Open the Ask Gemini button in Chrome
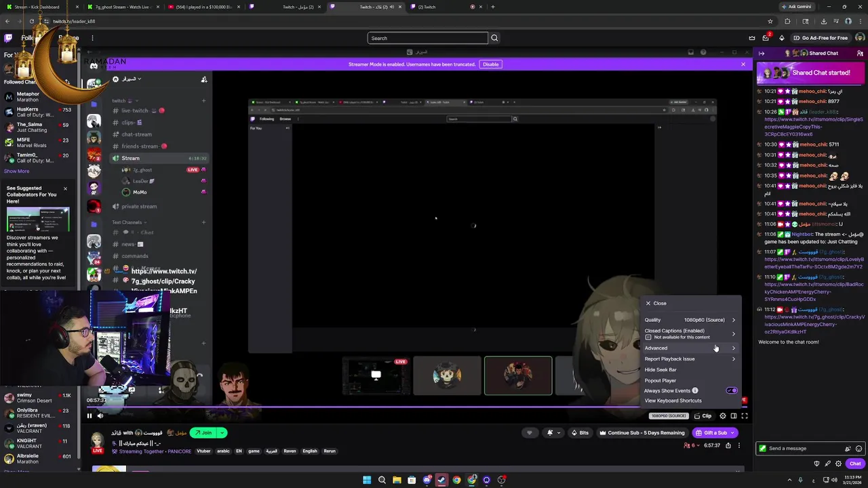The height and width of the screenshot is (488, 868). point(797,7)
